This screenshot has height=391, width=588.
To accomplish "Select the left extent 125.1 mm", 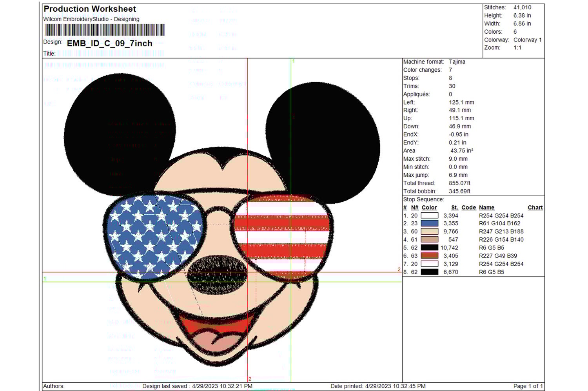I will tap(461, 102).
